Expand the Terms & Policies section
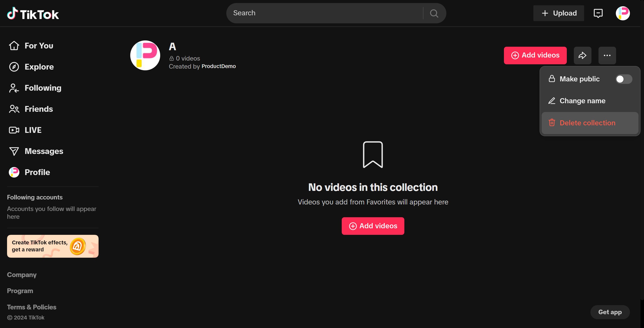 [x=32, y=307]
